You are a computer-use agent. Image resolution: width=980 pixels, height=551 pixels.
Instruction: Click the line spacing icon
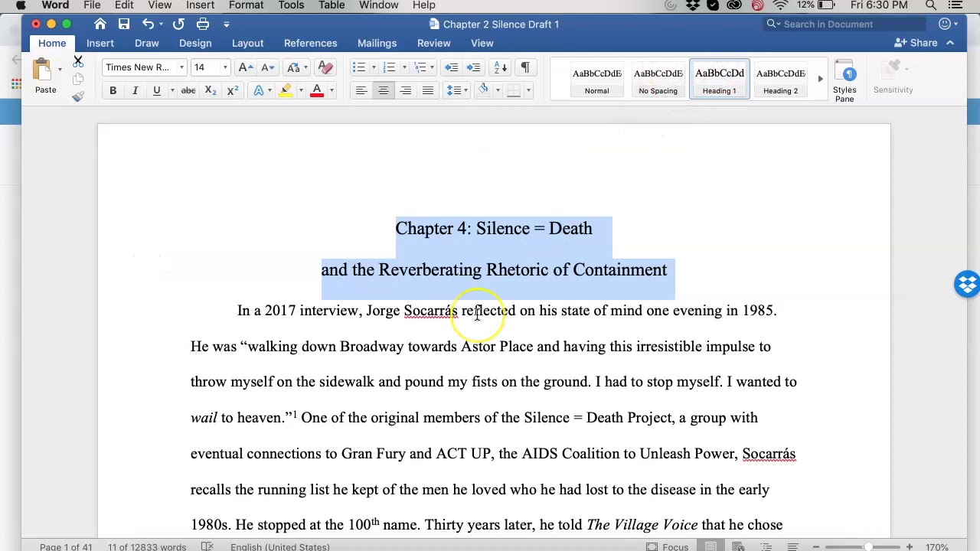click(455, 90)
